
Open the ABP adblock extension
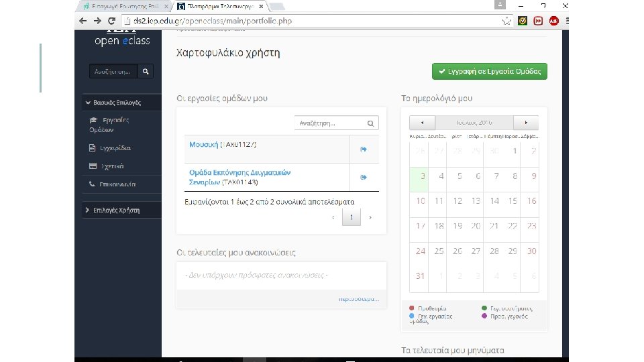(x=553, y=21)
